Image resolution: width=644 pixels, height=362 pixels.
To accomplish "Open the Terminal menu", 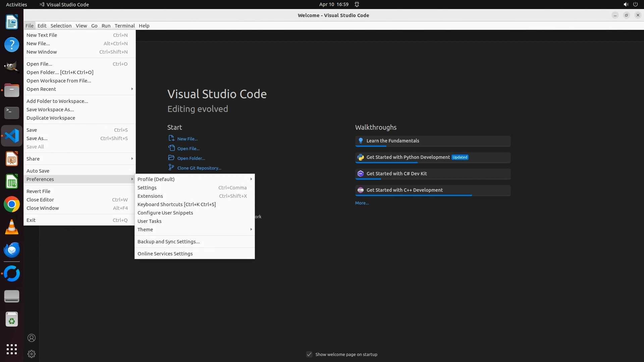I will click(124, 26).
